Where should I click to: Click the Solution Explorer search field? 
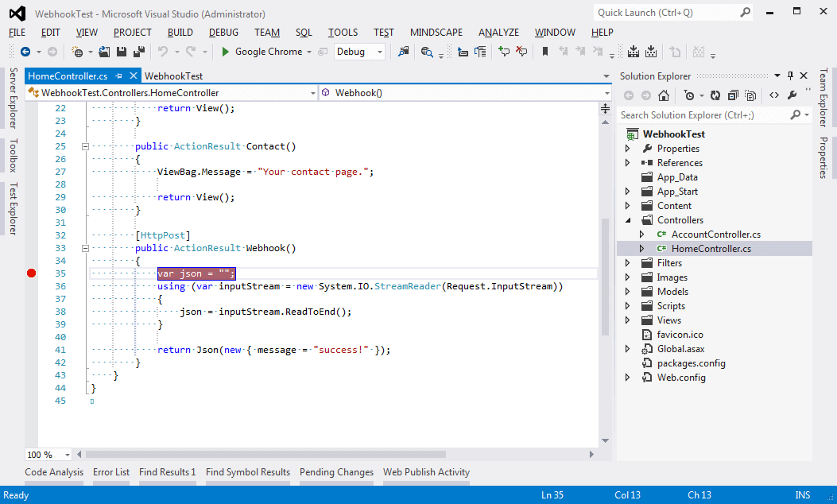tap(703, 115)
